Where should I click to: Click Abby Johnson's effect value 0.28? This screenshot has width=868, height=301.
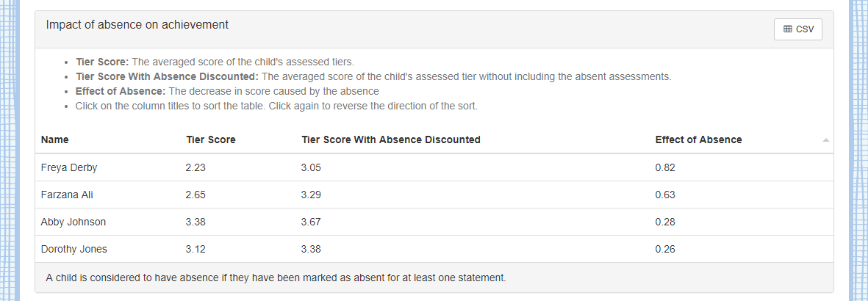point(665,222)
